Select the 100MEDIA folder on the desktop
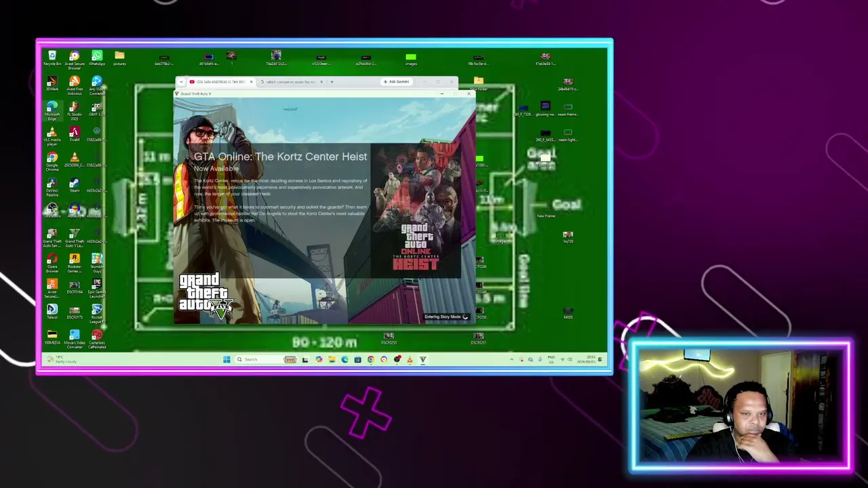Image resolution: width=868 pixels, height=488 pixels. (52, 338)
